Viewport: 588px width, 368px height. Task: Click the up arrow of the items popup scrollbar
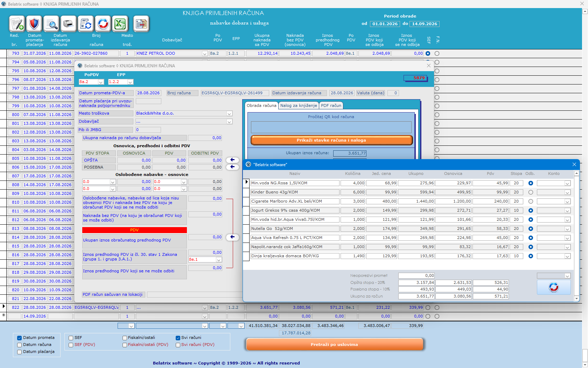click(x=576, y=173)
